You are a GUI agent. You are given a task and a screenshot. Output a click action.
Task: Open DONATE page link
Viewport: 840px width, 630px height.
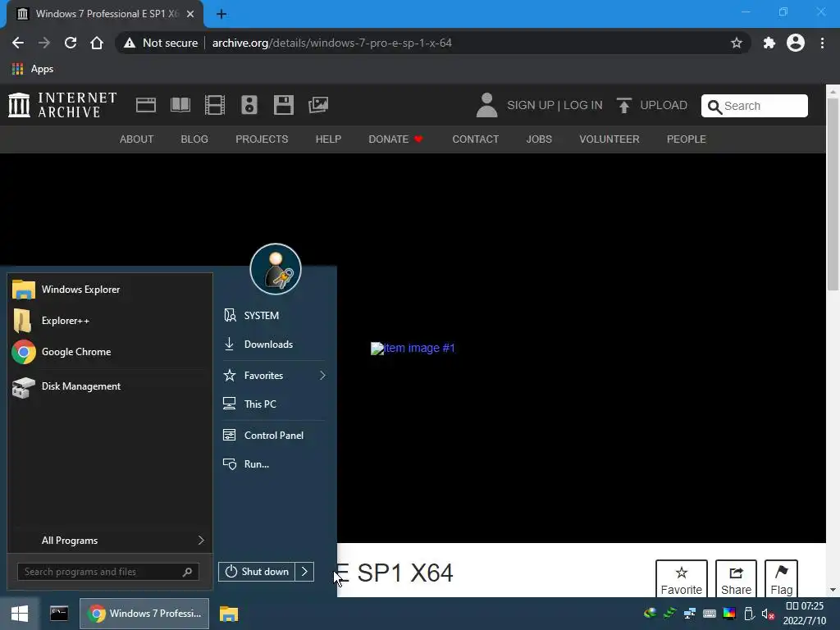pos(395,139)
